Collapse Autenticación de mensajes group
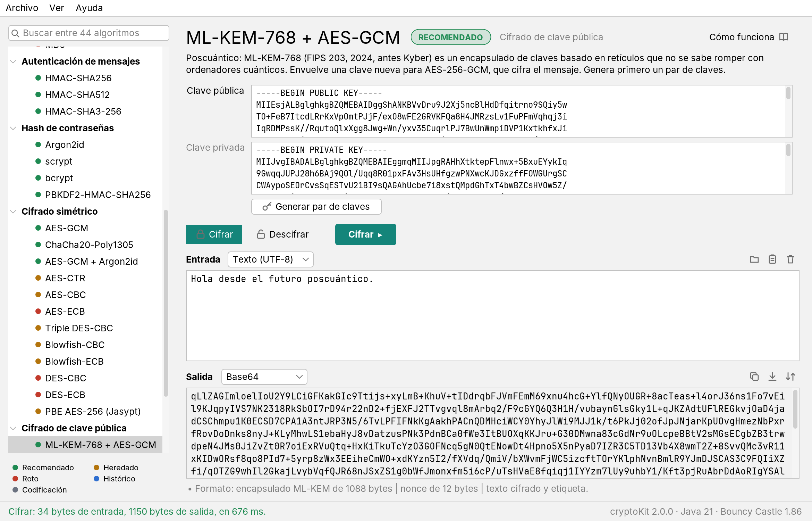This screenshot has width=812, height=521. click(x=13, y=61)
